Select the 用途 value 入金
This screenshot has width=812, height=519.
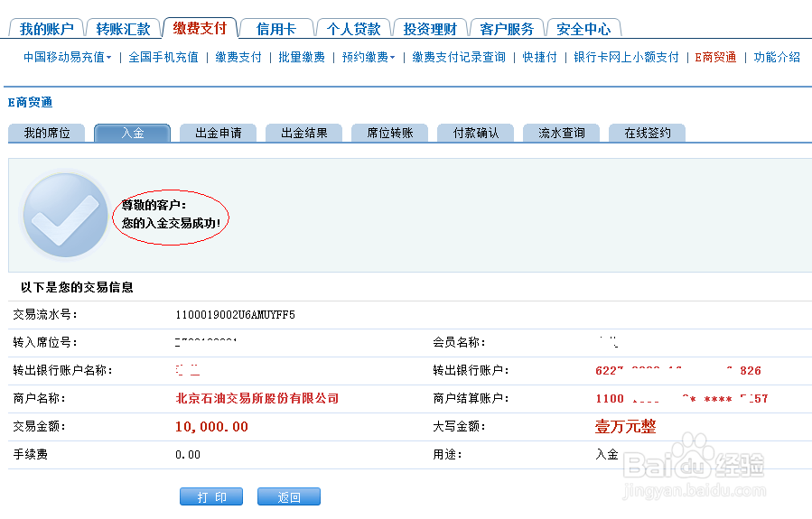pos(607,454)
